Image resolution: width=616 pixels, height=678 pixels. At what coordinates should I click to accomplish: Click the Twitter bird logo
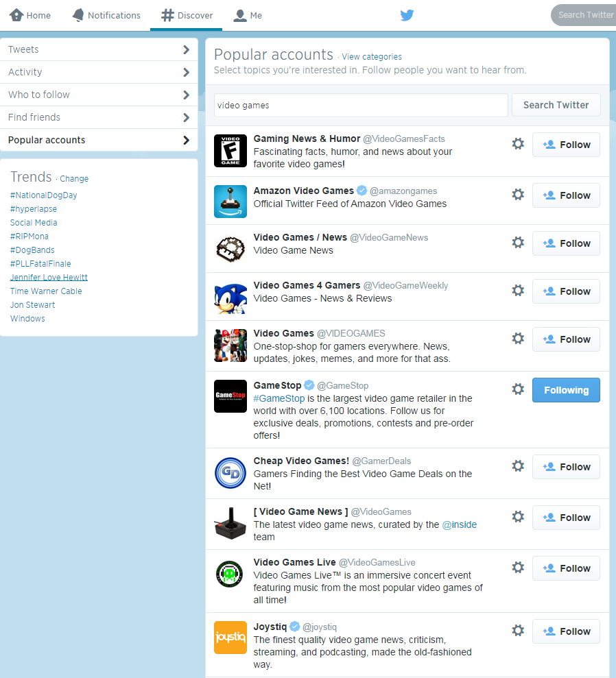[x=407, y=15]
